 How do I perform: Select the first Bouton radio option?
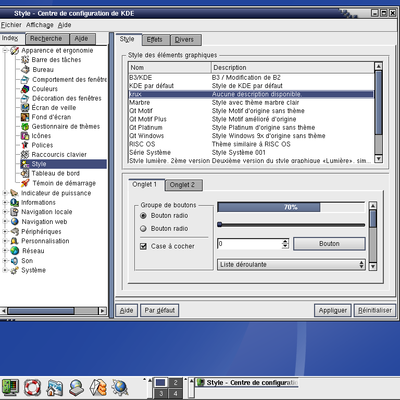tap(143, 216)
